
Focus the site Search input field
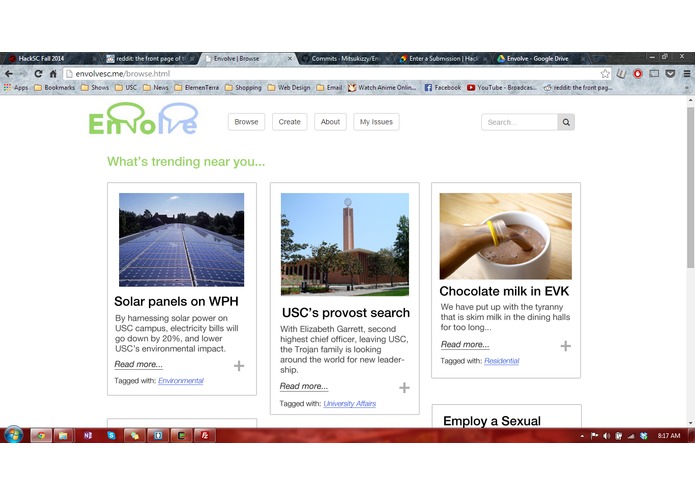pyautogui.click(x=519, y=122)
